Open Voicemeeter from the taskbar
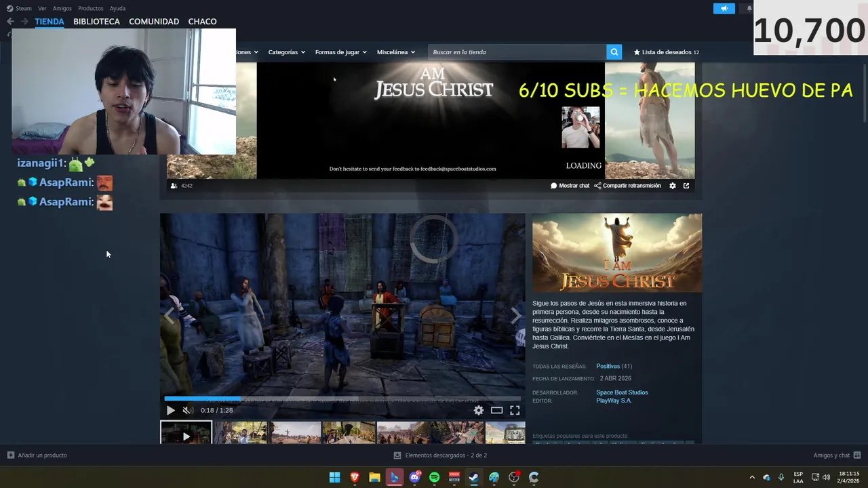This screenshot has width=868, height=488. [454, 477]
